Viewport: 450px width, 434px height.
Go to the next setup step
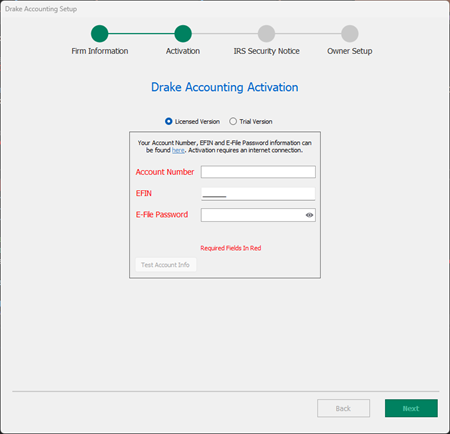pos(411,408)
